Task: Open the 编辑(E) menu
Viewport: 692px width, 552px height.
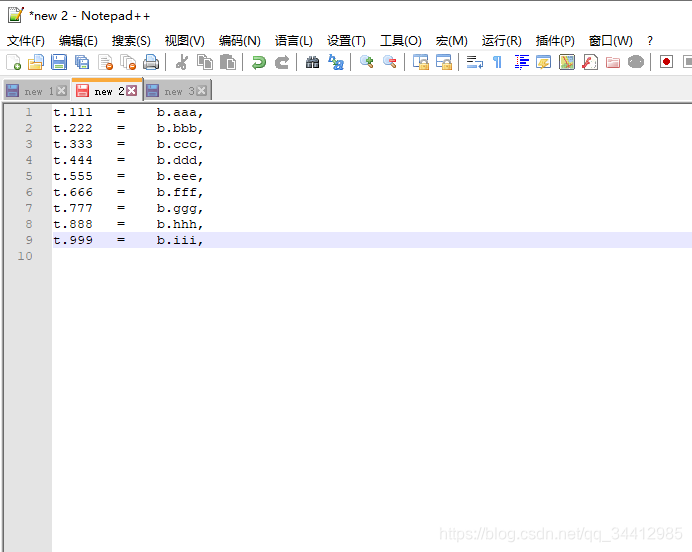Action: 78,41
